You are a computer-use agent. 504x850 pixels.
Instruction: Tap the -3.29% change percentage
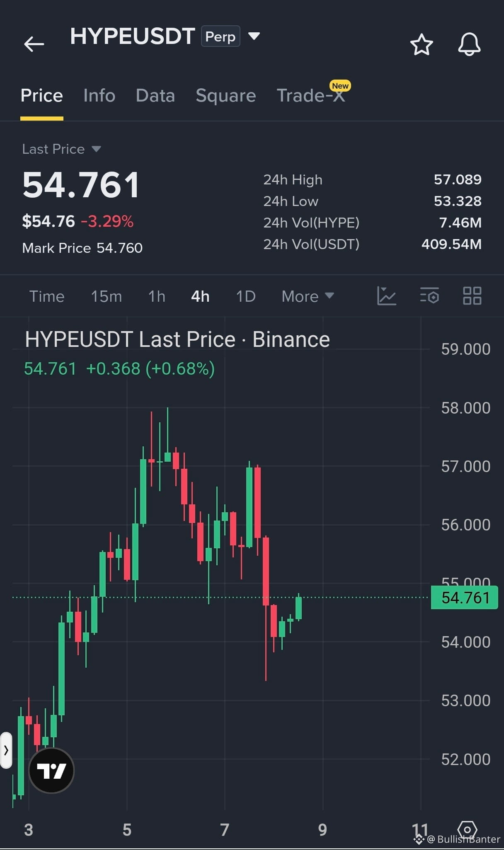point(107,221)
